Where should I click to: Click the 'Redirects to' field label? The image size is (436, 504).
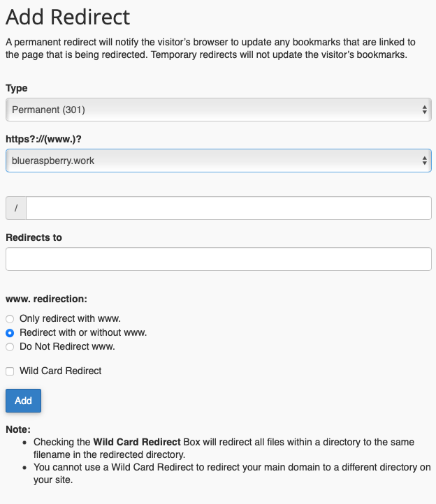coord(34,237)
